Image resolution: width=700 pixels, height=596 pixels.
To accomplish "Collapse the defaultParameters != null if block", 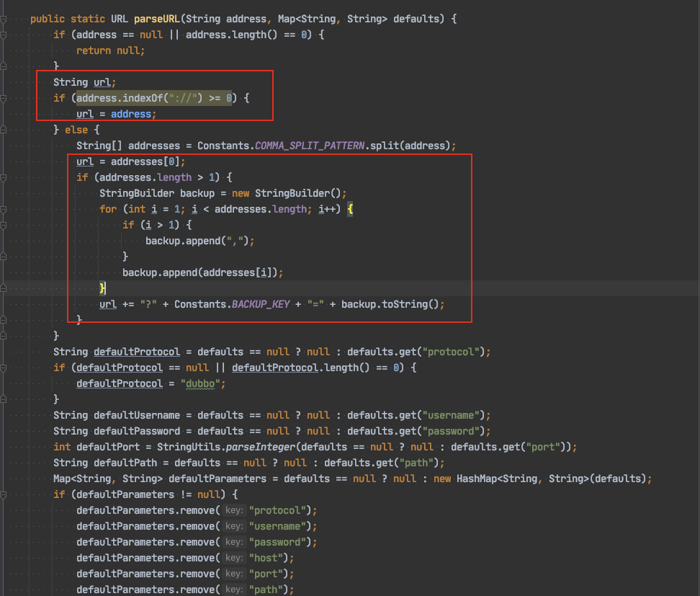I will click(x=4, y=494).
